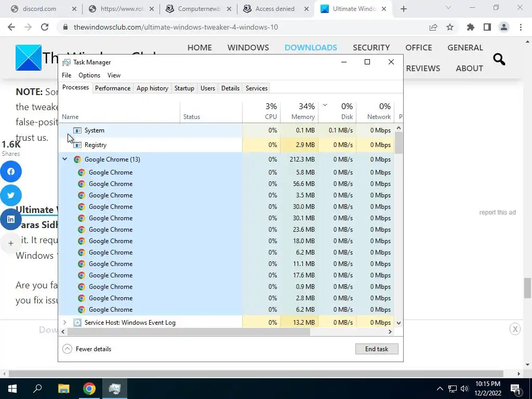Image resolution: width=532 pixels, height=399 pixels.
Task: Open Chrome extensions puzzle icon
Action: click(471, 27)
